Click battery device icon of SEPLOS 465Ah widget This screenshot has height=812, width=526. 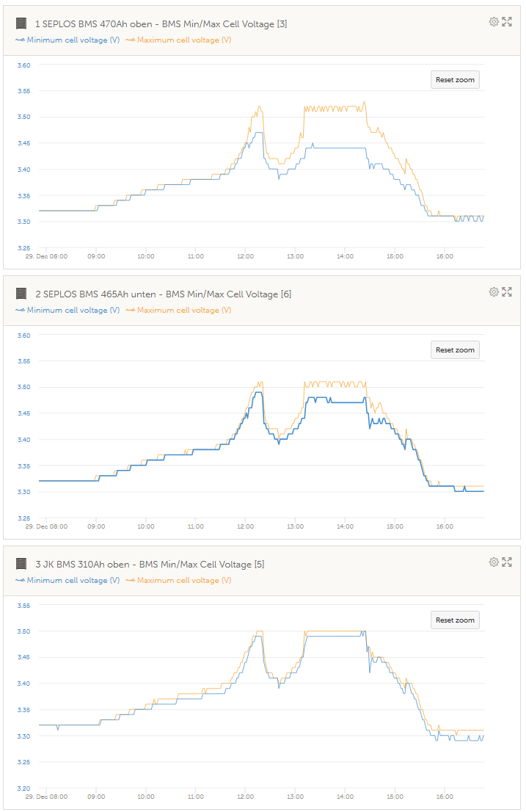coord(21,294)
